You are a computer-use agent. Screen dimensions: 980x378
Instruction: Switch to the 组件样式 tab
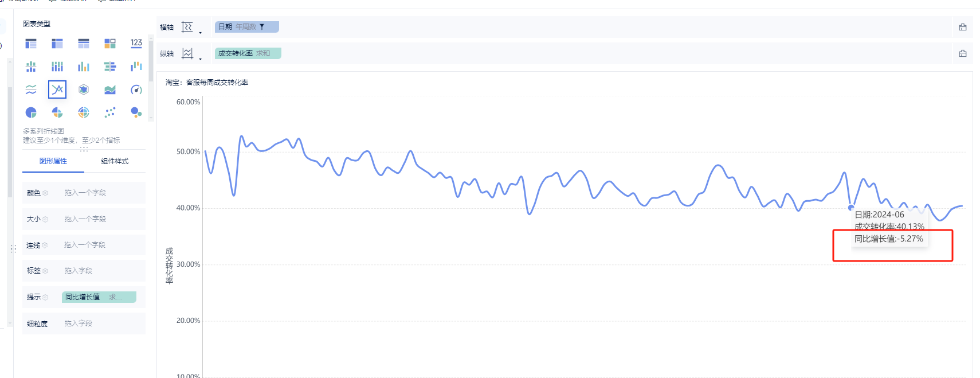[x=115, y=161]
